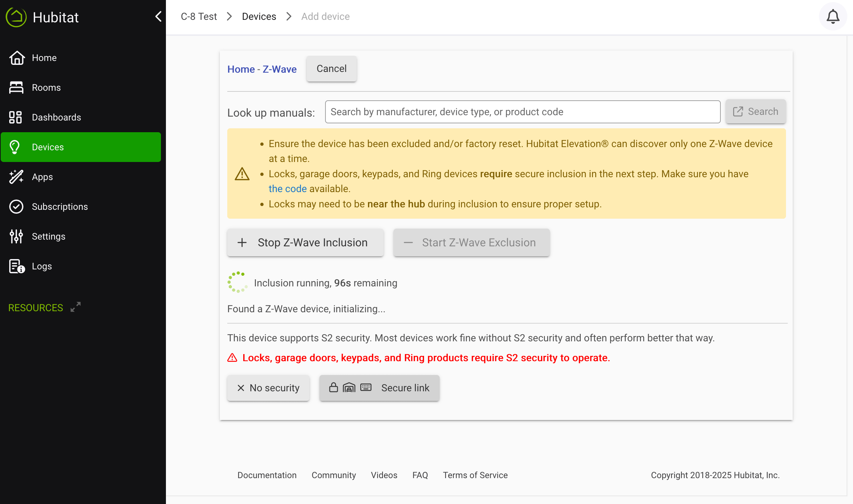The height and width of the screenshot is (504, 853).
Task: Collapse the sidebar with the arrow
Action: [158, 16]
